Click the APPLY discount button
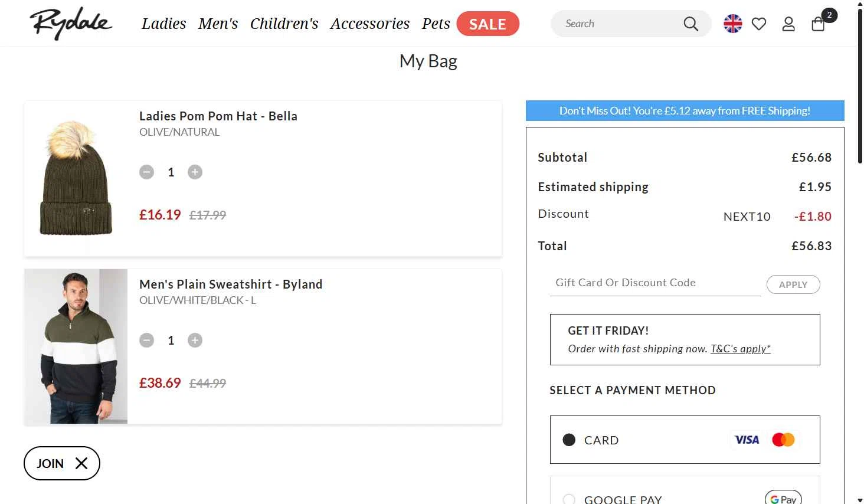The height and width of the screenshot is (504, 864). pos(793,284)
